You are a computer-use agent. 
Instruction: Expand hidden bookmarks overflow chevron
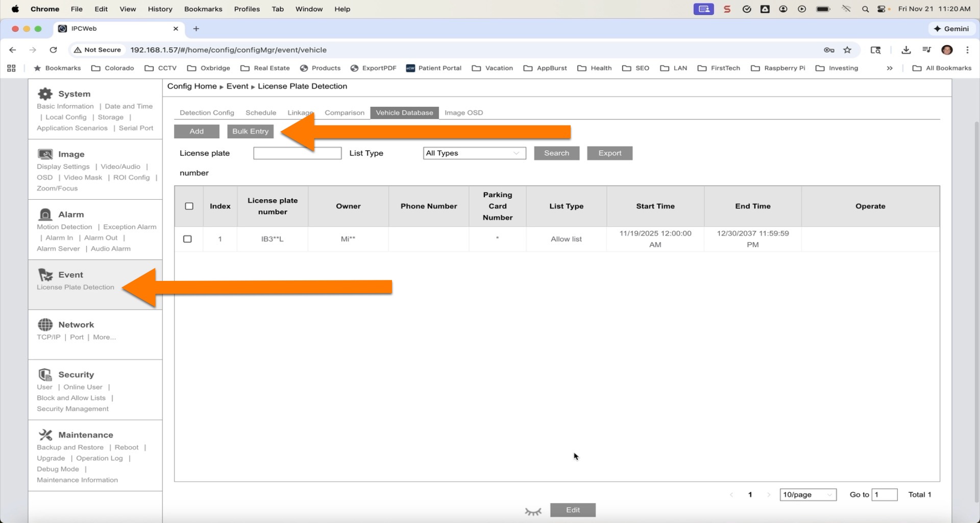click(x=890, y=68)
